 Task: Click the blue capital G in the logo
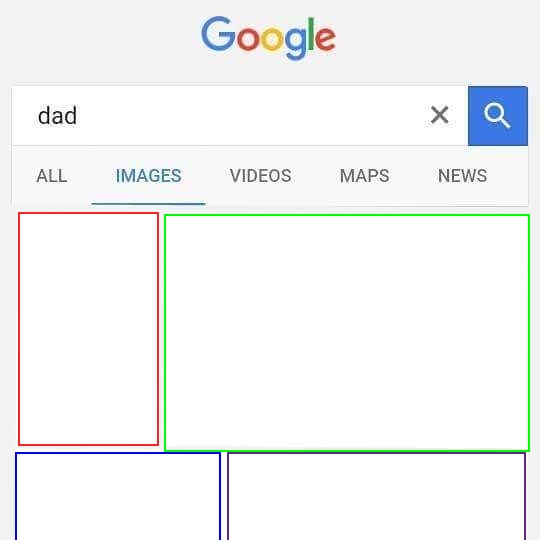(x=218, y=34)
